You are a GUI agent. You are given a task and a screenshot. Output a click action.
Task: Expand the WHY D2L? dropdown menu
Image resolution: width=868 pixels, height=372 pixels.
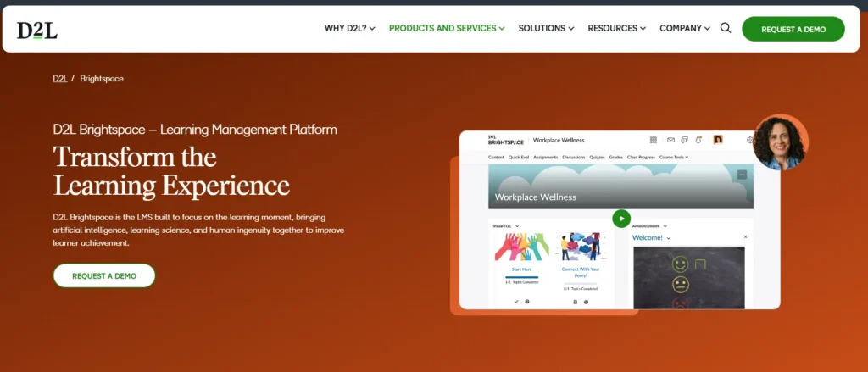pyautogui.click(x=350, y=29)
